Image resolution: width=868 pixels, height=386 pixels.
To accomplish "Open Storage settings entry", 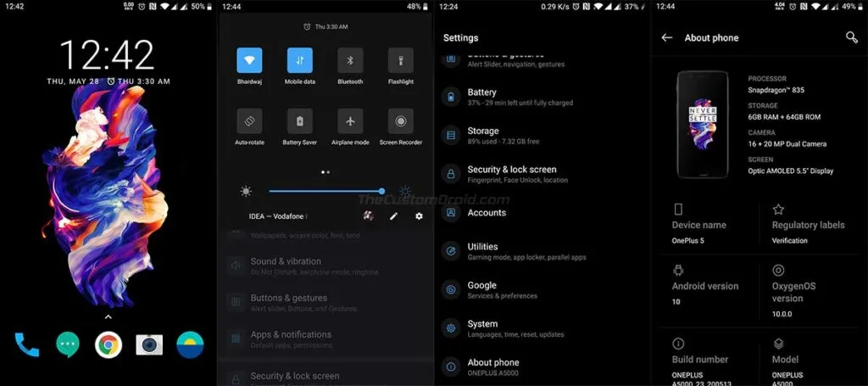I will 542,136.
